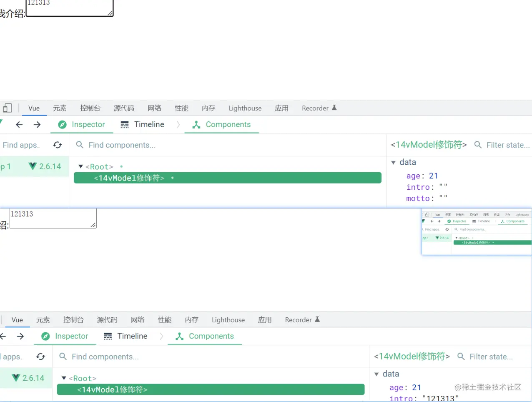Collapse Root node in upper component tree
The width and height of the screenshot is (532, 402).
point(81,166)
